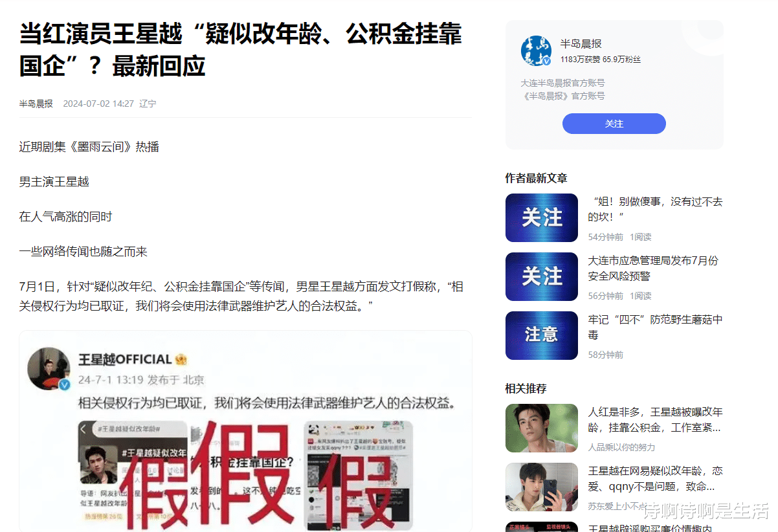778x532 pixels.
Task: Open 半岛晨报 author name in sidebar
Action: click(581, 44)
